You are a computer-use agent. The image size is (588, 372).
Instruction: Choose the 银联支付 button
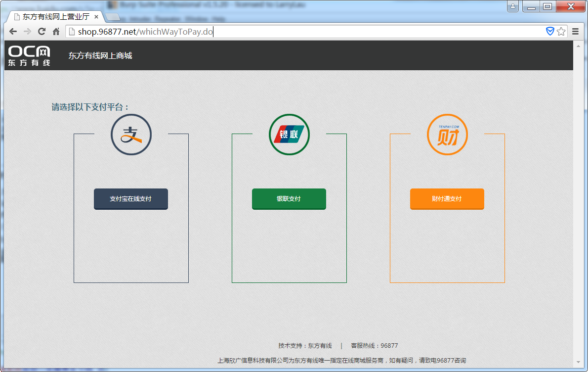(289, 199)
